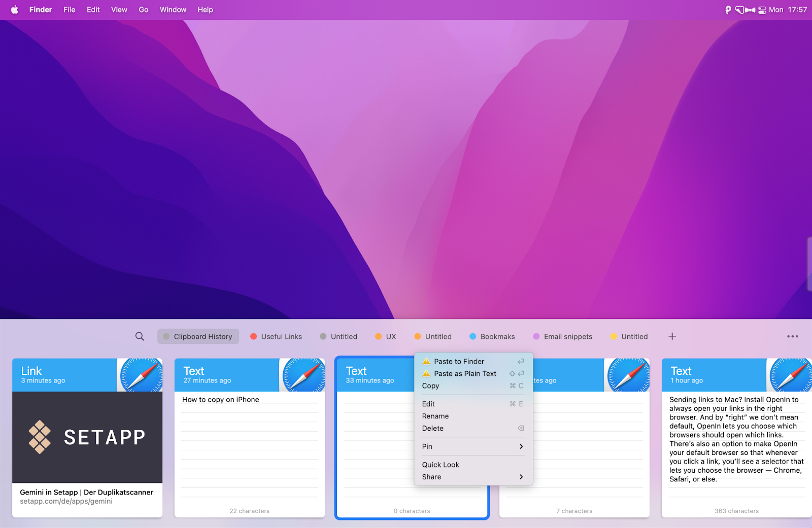Open Paste's icon in the macOS menu bar
Screen dimensions: 812x528
click(x=728, y=9)
